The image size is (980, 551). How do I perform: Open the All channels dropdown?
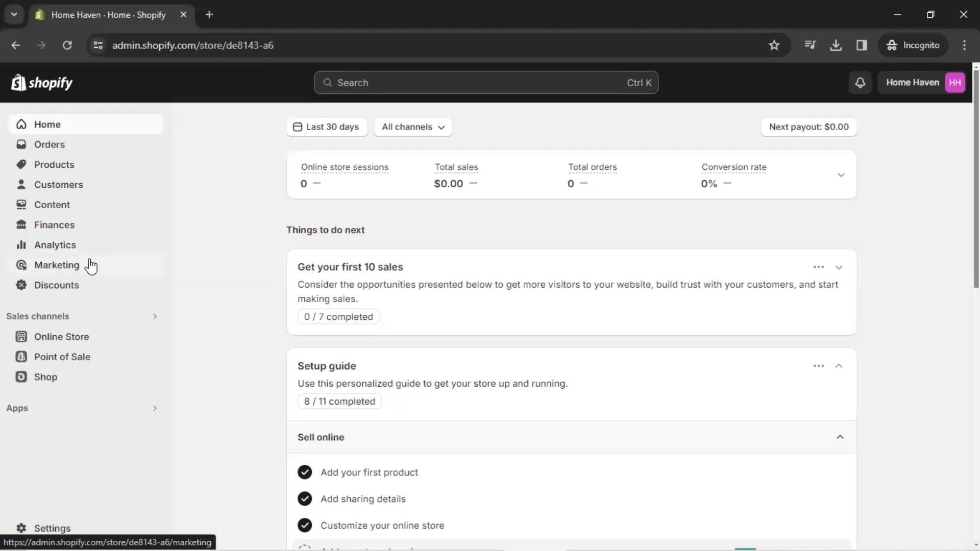[412, 127]
